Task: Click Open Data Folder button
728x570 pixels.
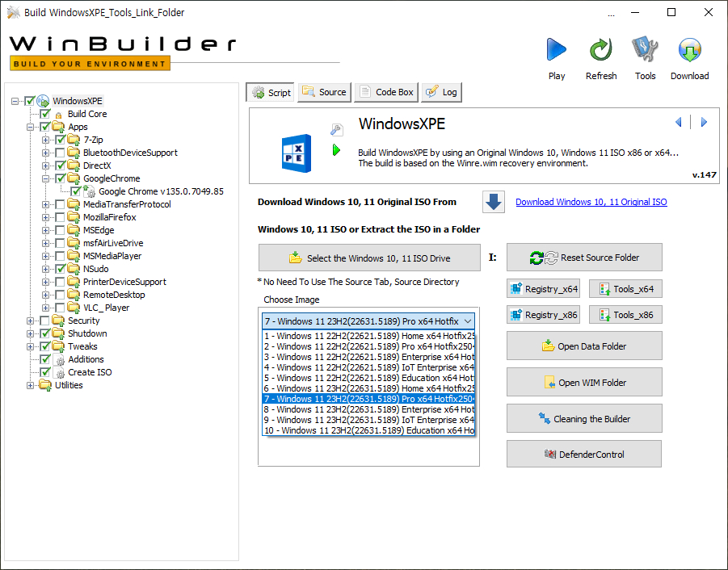Action: tap(584, 346)
